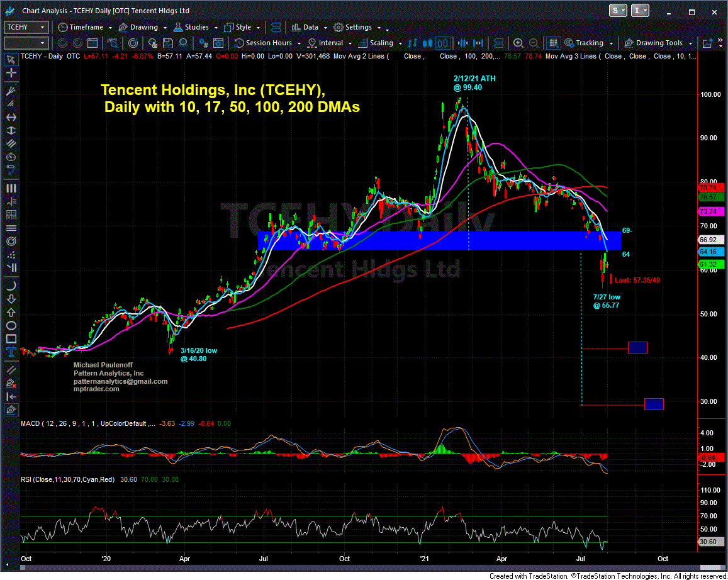Click the blue 64-69 support zone rectangle
The image size is (728, 580).
click(x=439, y=240)
